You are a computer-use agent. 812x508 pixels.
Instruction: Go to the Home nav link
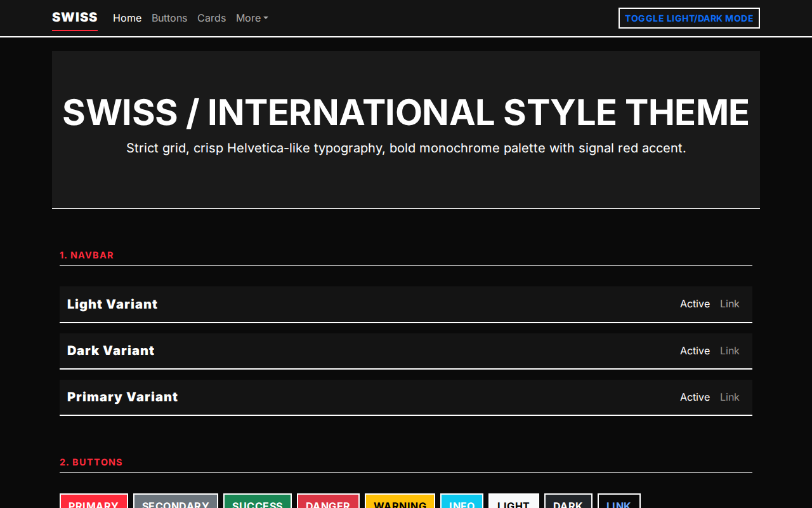[127, 18]
